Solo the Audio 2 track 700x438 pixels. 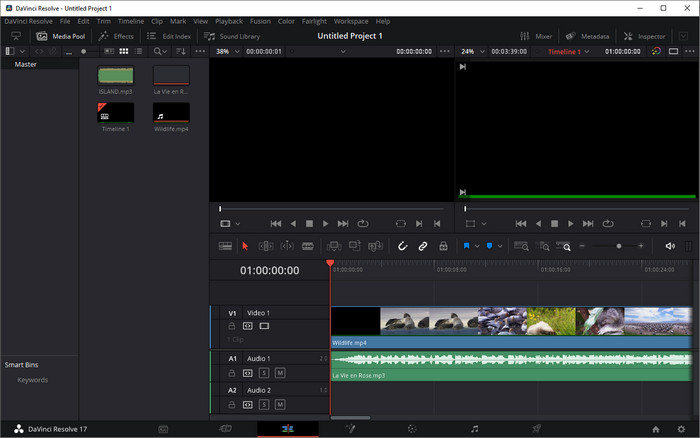(x=264, y=405)
